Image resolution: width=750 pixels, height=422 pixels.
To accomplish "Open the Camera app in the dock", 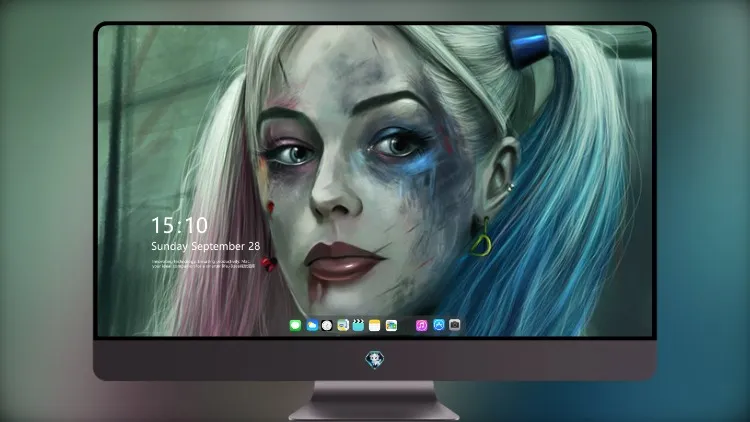I will (x=455, y=325).
